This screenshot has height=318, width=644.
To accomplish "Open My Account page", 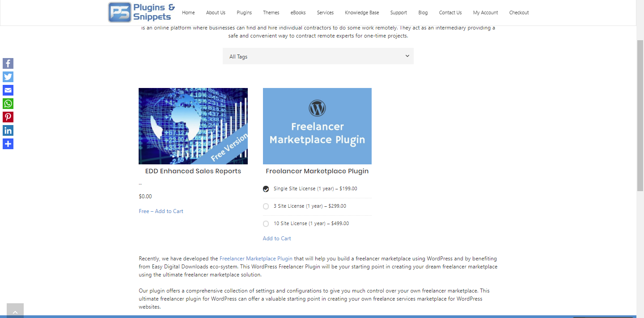I will click(486, 13).
